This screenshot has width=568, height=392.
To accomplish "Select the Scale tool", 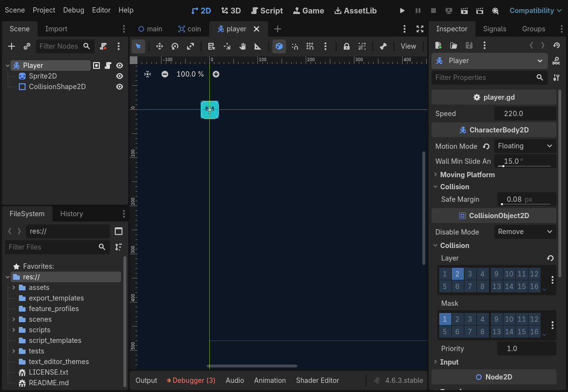I will tap(190, 46).
